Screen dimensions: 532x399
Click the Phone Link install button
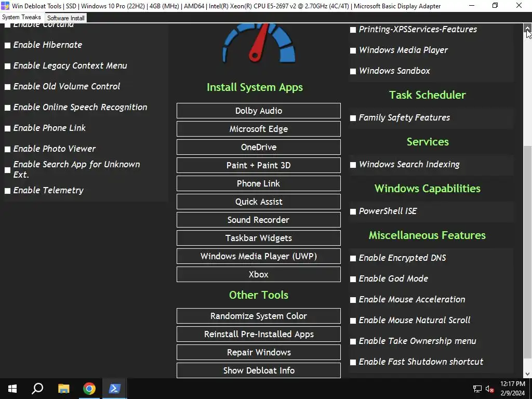click(259, 183)
